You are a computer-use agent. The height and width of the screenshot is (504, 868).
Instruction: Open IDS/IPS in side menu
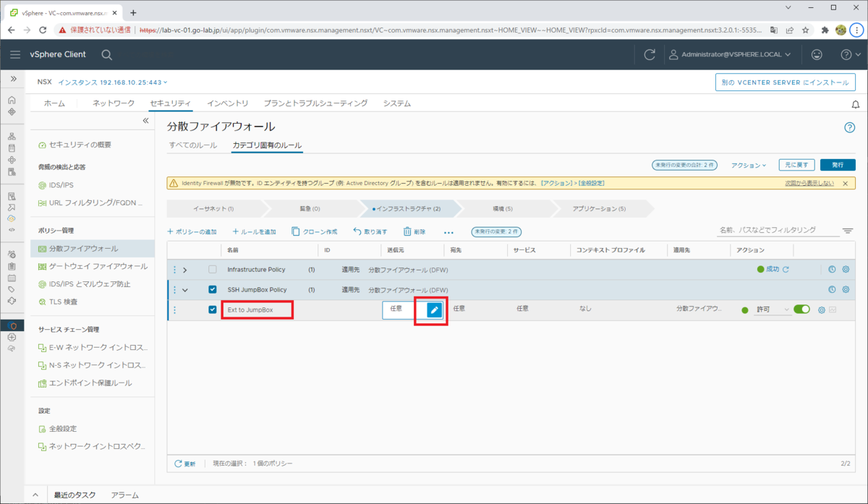(56, 185)
